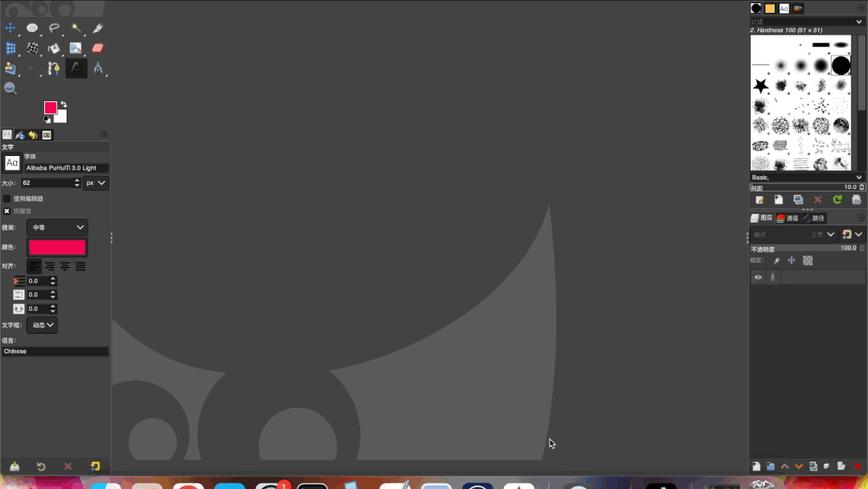Swap foreground and background colors
This screenshot has height=489, width=868.
click(x=63, y=104)
